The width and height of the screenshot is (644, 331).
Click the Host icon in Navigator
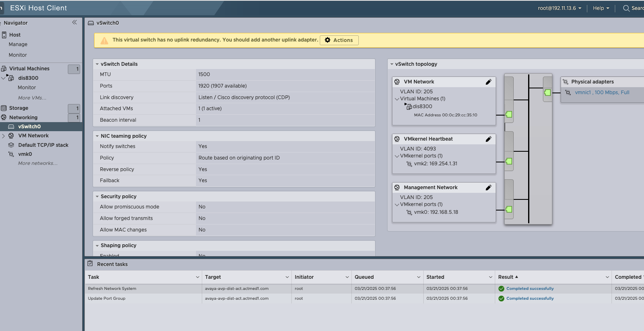[4, 35]
